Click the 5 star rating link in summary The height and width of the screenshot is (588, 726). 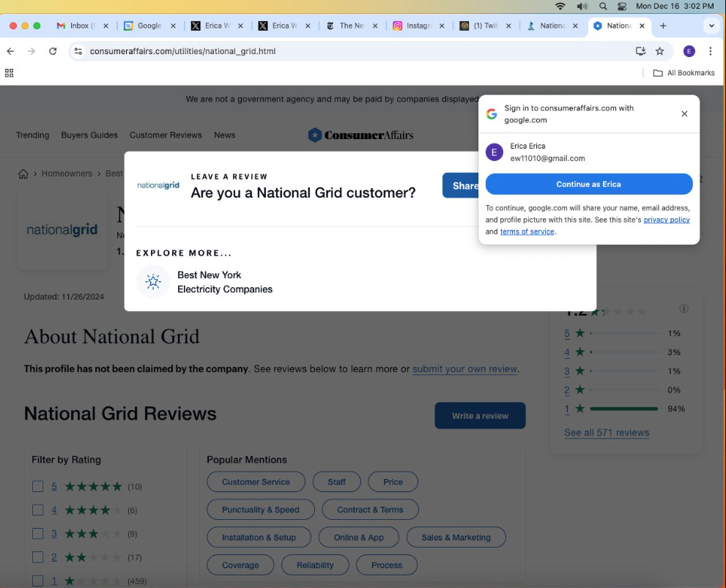pyautogui.click(x=567, y=333)
